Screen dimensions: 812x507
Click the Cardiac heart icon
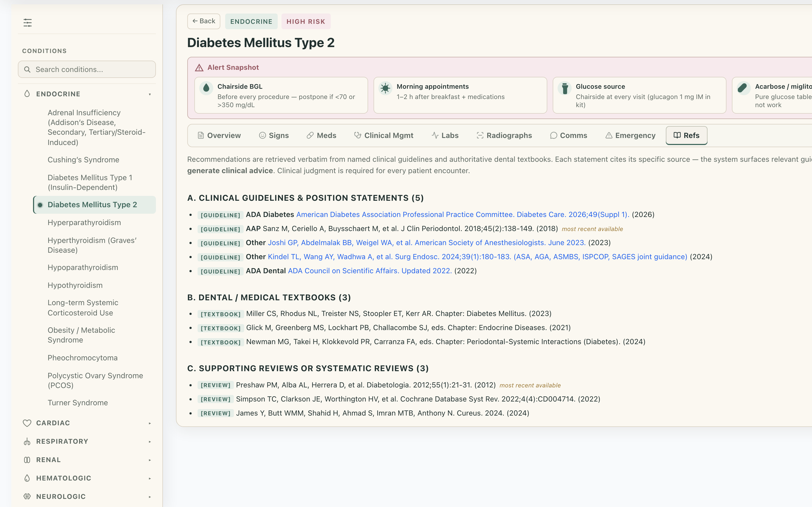27,423
